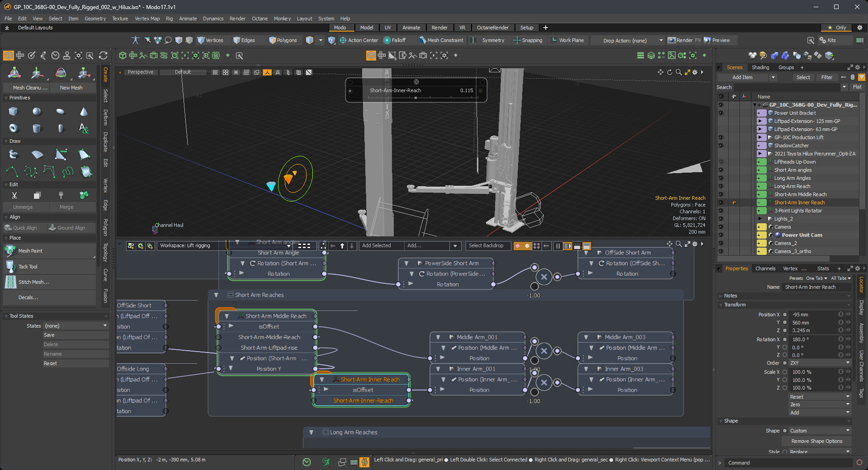Open the rotation Order ZXY dropdown
Viewport: 868px width, 470px height.
pyautogui.click(x=820, y=363)
